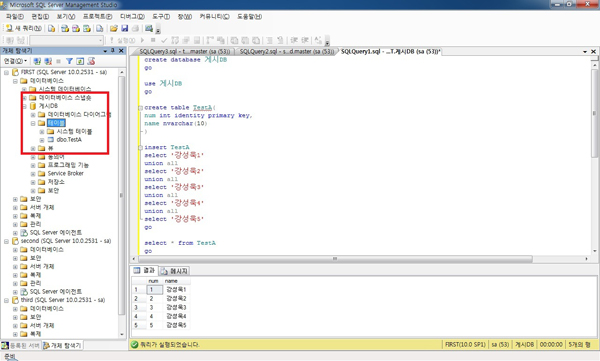This screenshot has width=600, height=361.
Task: Expand the SQL Server 에이전트 node under FIRST
Action: point(15,233)
